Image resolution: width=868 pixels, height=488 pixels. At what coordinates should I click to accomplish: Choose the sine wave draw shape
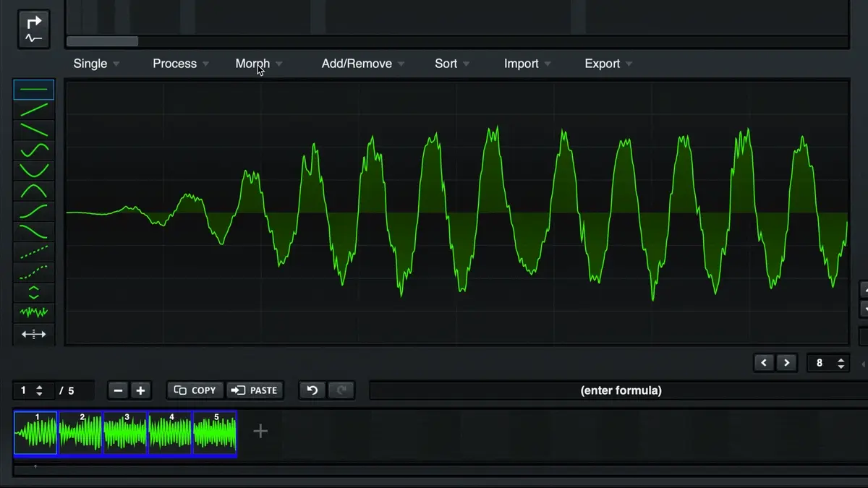point(34,150)
